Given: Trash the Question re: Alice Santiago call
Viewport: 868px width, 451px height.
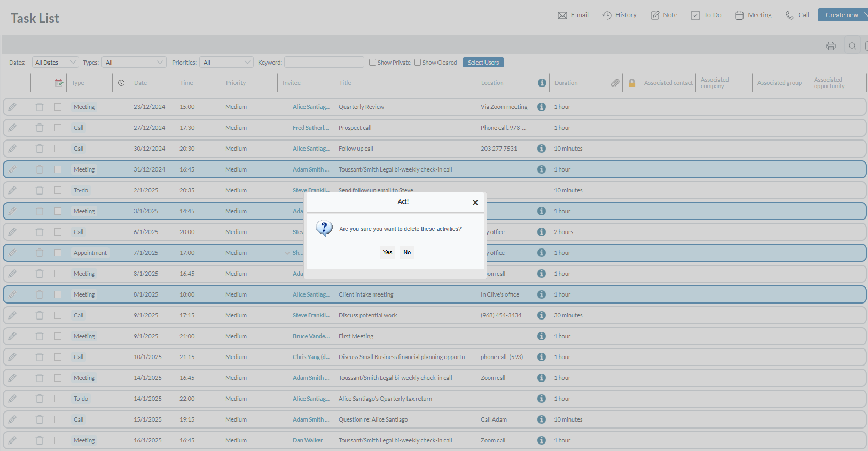Looking at the screenshot, I should click(x=40, y=419).
